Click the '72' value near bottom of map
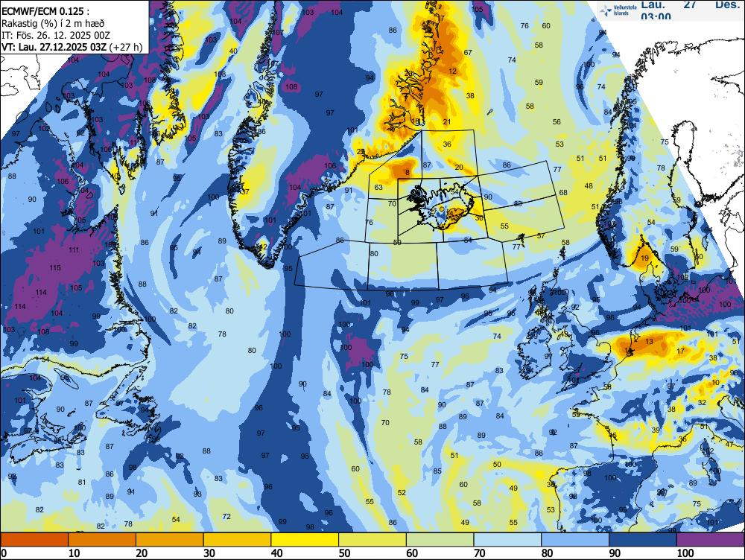Viewport: 745px width, 560px height. (226, 516)
